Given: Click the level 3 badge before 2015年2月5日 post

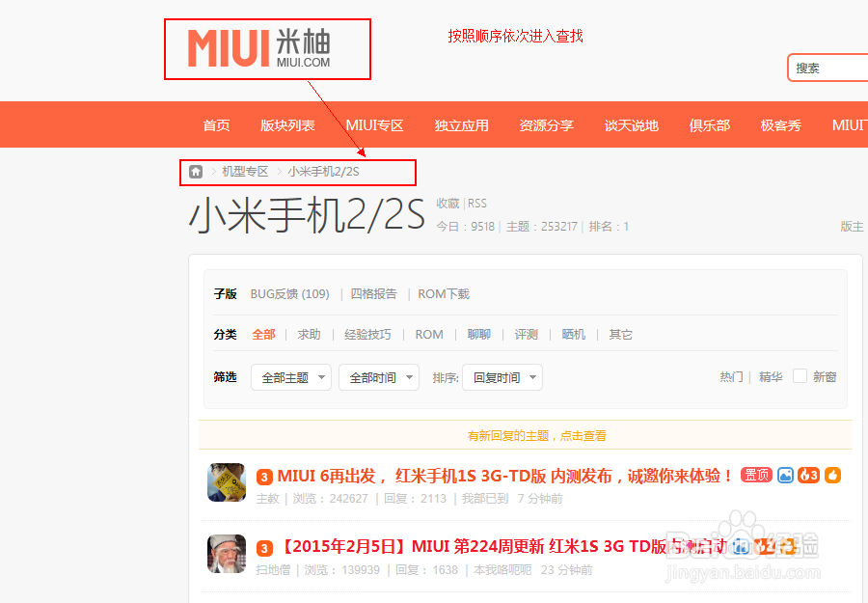Looking at the screenshot, I should (264, 548).
